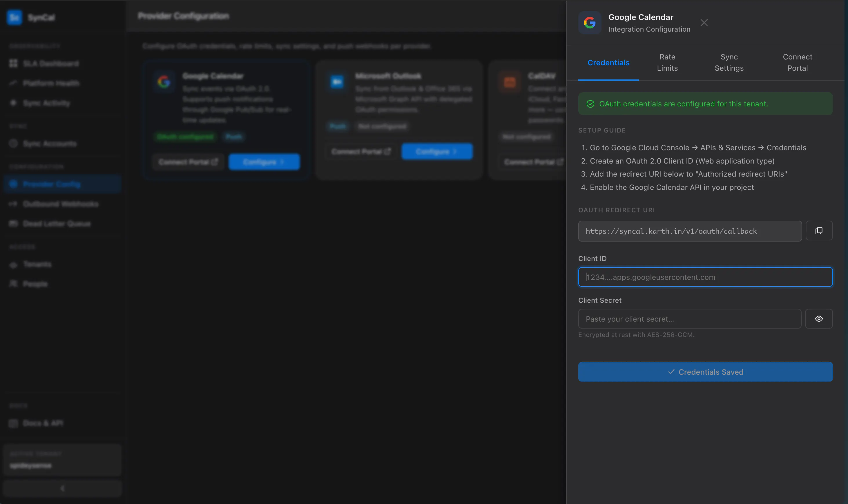The image size is (848, 504).
Task: Select the Credentials tab
Action: pyautogui.click(x=608, y=62)
